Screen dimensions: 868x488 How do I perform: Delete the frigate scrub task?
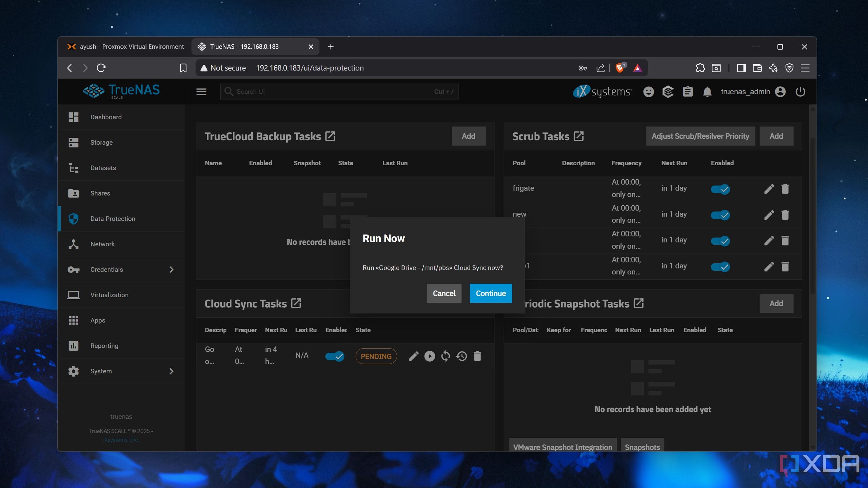[x=785, y=189]
